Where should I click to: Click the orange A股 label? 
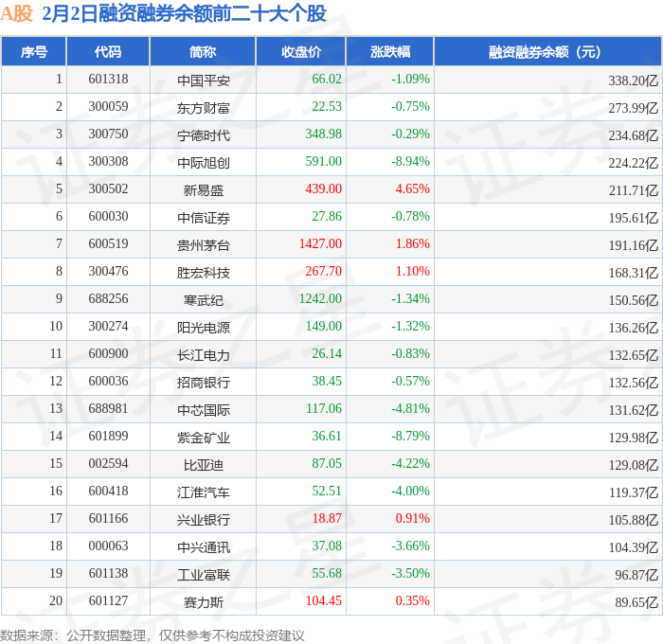pyautogui.click(x=16, y=13)
